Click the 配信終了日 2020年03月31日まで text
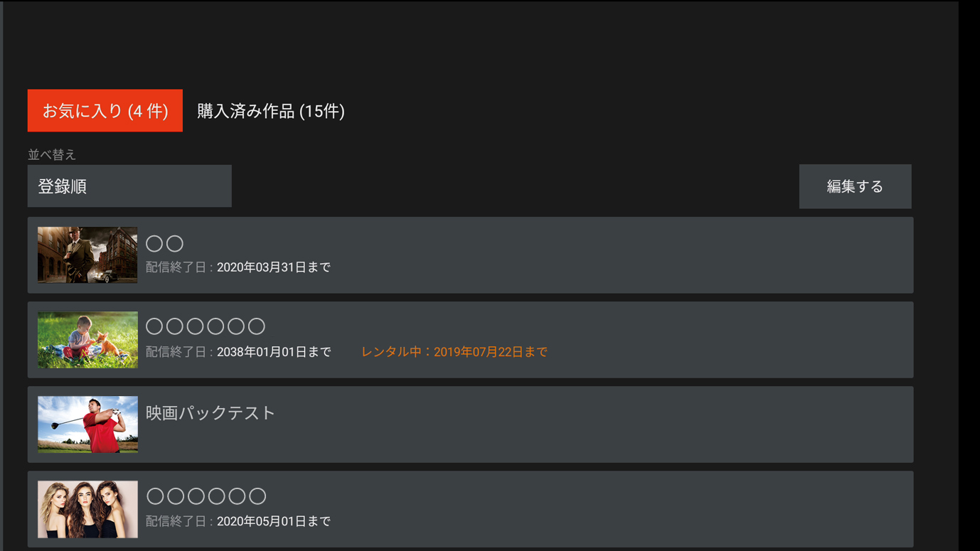The width and height of the screenshot is (980, 551). point(238,267)
